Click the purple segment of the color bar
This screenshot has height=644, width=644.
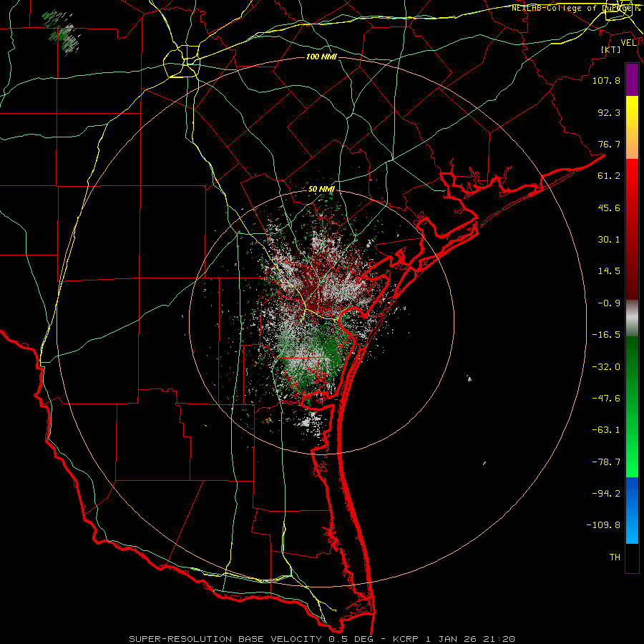coord(632,80)
